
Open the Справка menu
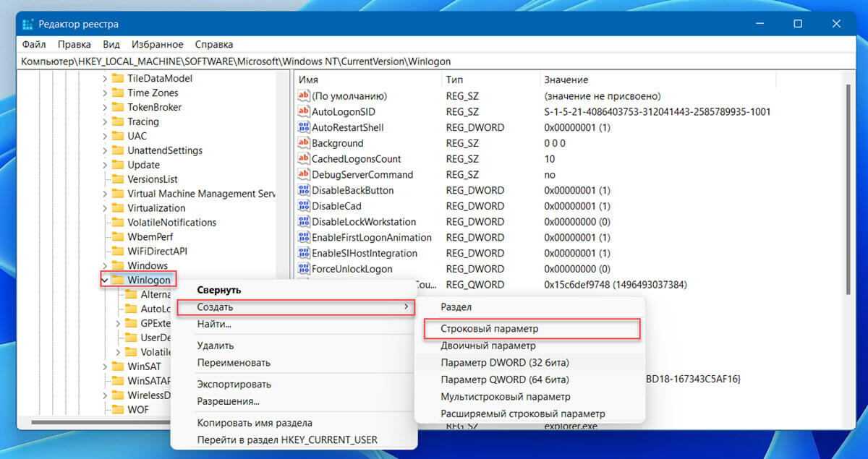point(213,44)
